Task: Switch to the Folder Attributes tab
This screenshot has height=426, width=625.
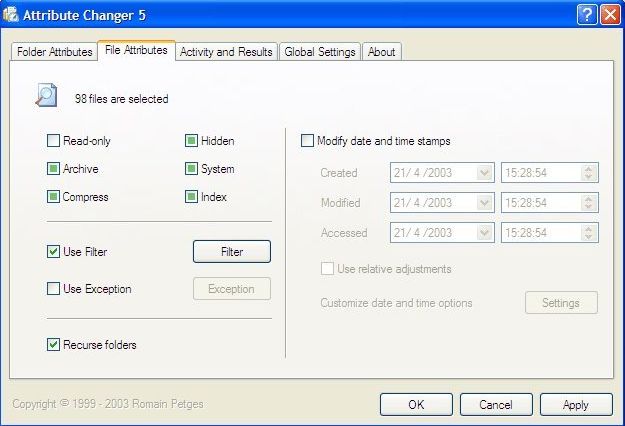Action: pyautogui.click(x=54, y=52)
